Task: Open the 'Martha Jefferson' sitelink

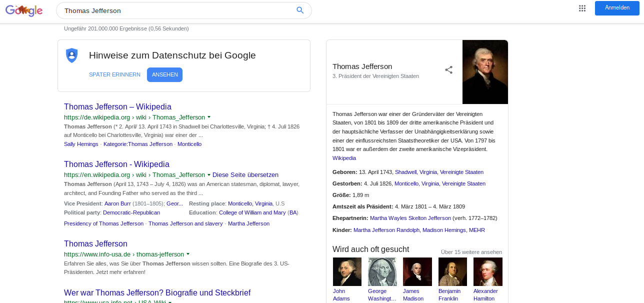Action: (x=248, y=223)
